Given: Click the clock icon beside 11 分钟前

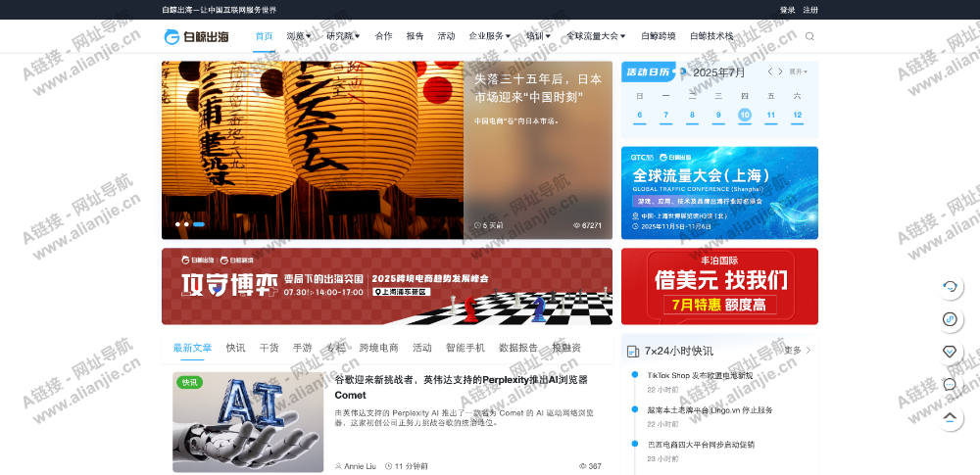Looking at the screenshot, I should [x=389, y=466].
